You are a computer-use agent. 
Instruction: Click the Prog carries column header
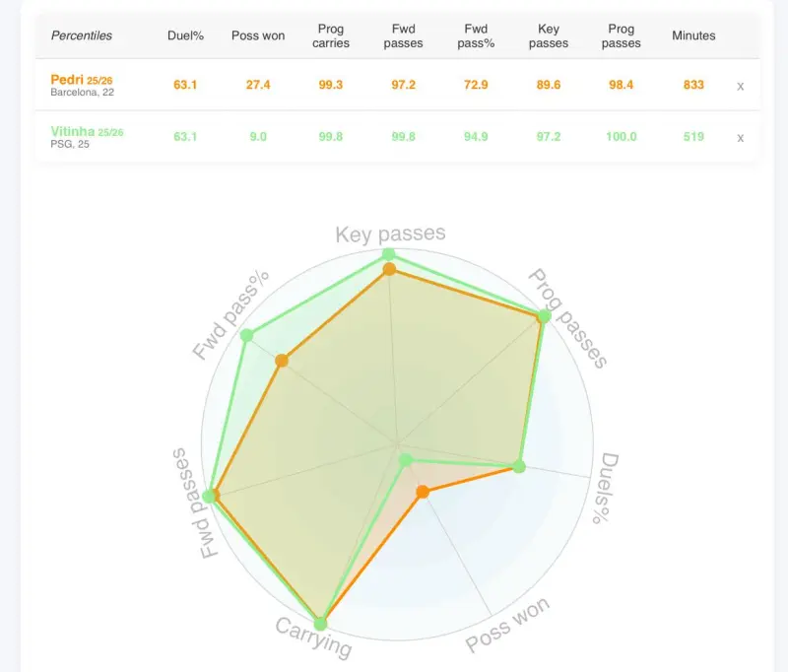tap(331, 36)
